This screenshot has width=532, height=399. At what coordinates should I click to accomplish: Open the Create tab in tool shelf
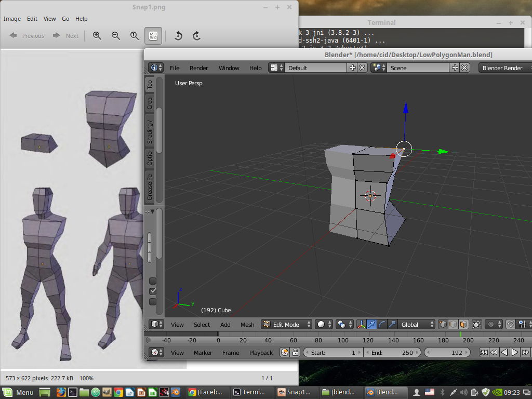pos(150,103)
